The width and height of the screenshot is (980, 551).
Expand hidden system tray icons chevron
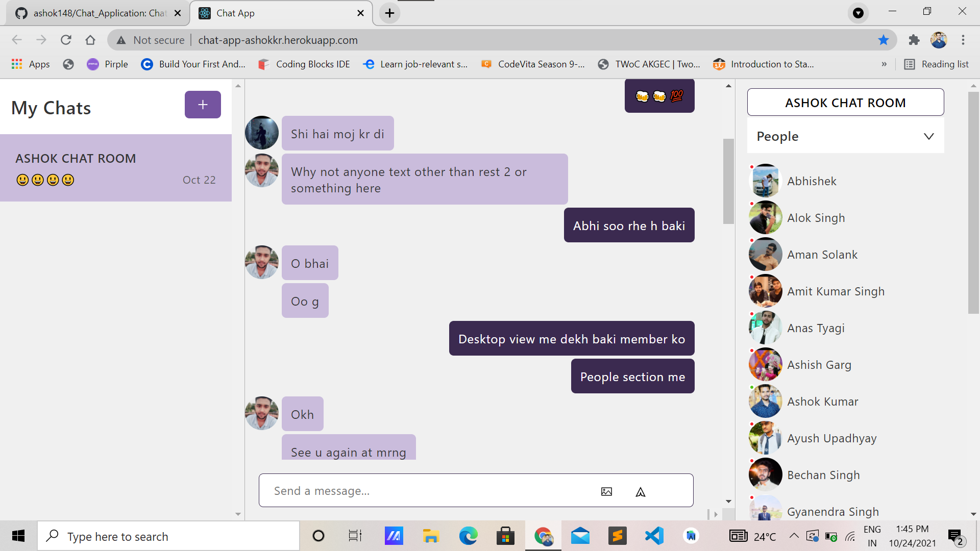tap(794, 536)
